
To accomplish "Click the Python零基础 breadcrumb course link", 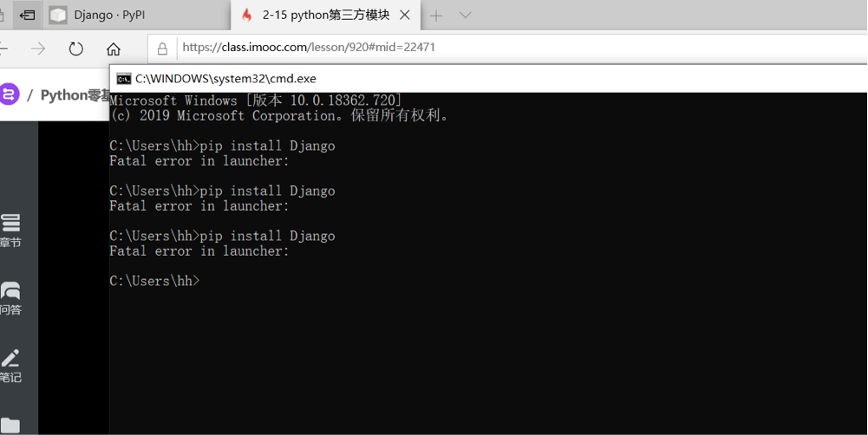I will 75,94.
